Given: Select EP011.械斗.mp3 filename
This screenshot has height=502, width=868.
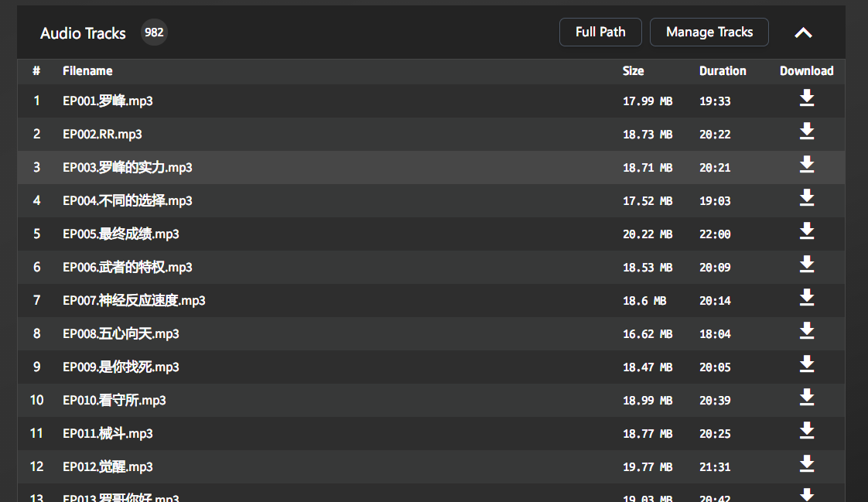Looking at the screenshot, I should [x=108, y=433].
